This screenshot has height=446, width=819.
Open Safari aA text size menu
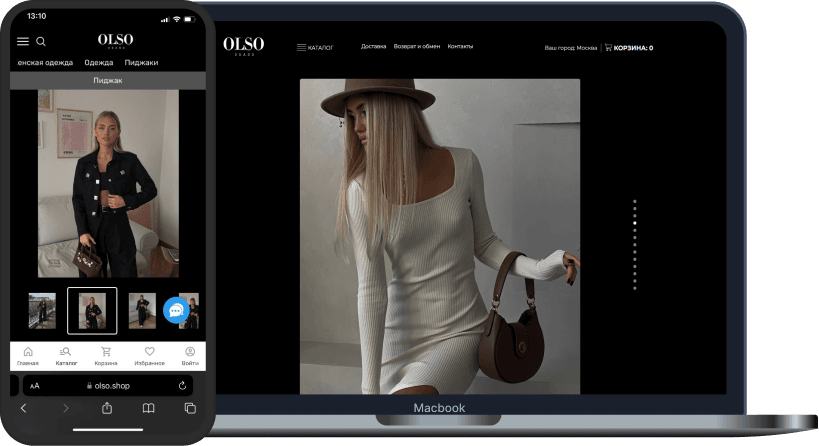coord(35,385)
